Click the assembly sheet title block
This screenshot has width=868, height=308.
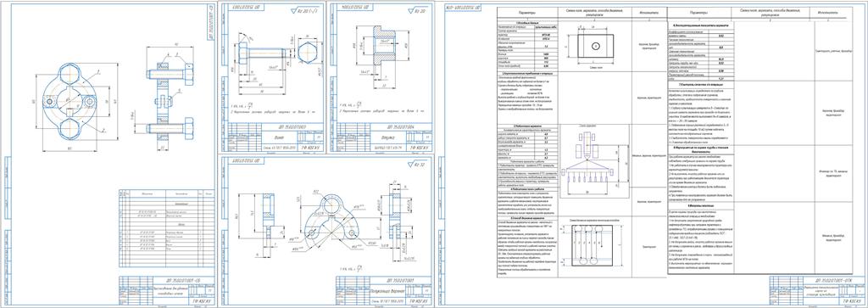[x=166, y=289]
